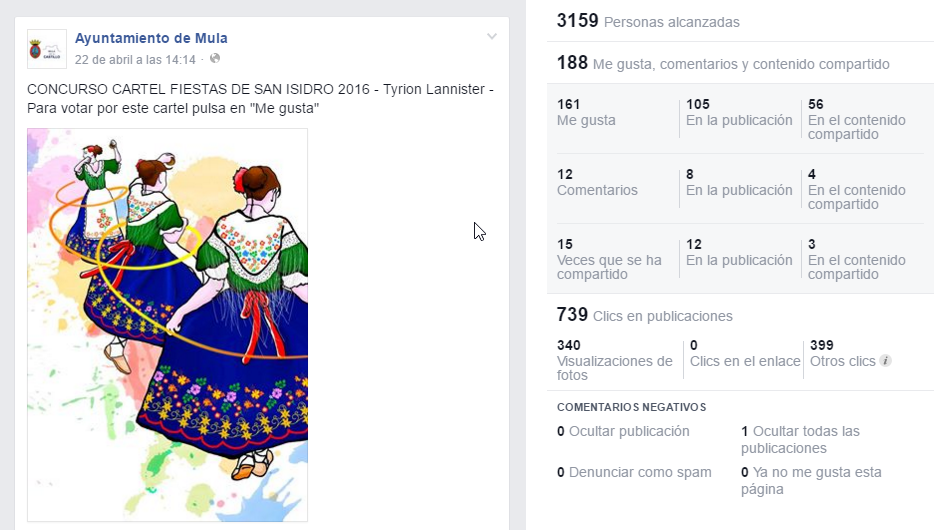Click the public globe privacy icon
The width and height of the screenshot is (937, 530).
[215, 59]
